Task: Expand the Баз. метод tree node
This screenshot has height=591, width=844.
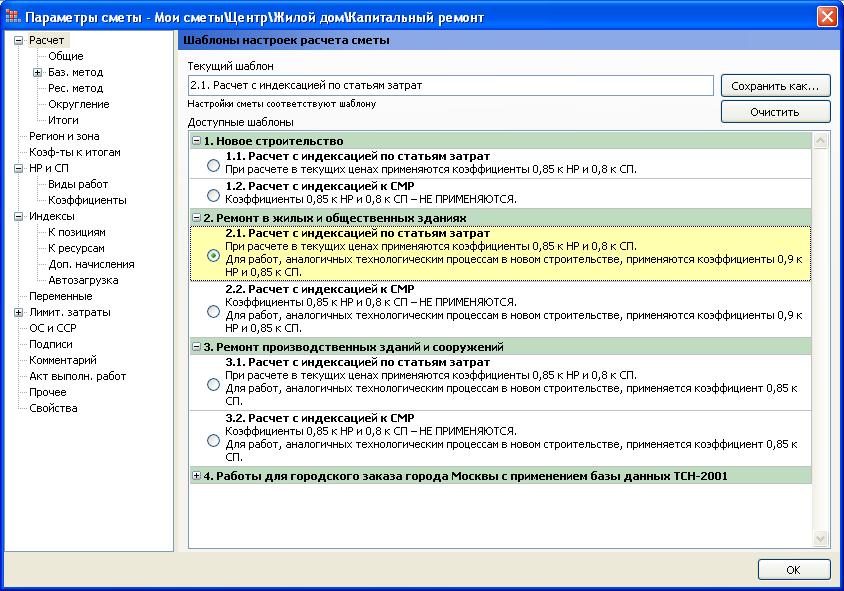Action: (x=37, y=72)
